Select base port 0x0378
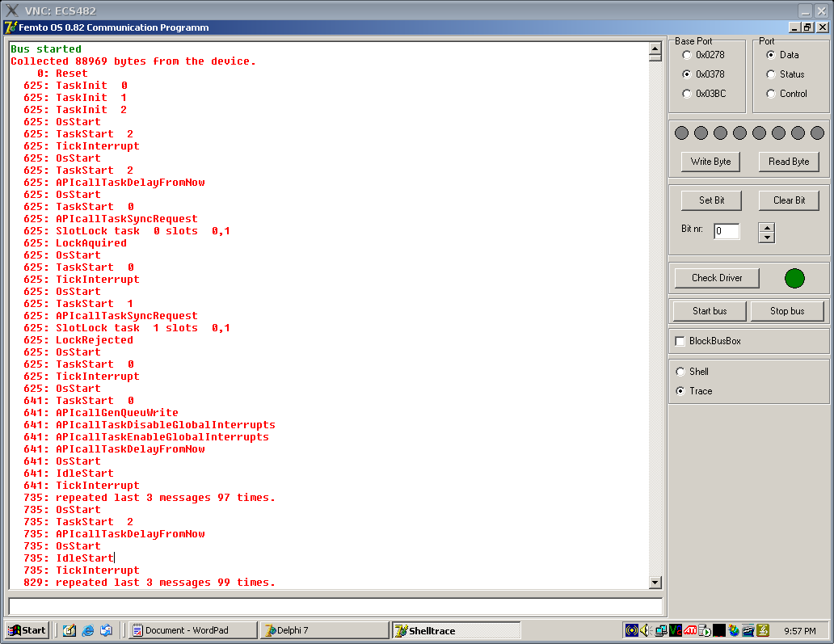Viewport: 834px width, 644px height. (x=687, y=74)
